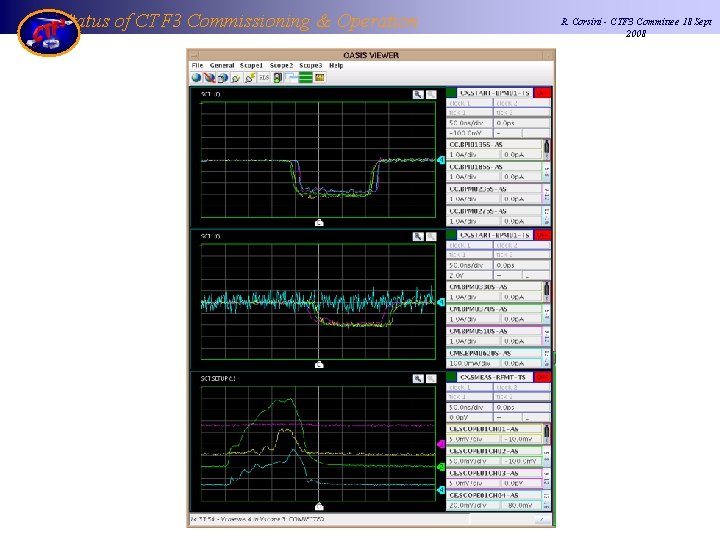Viewport: 720px width, 540px height.
Task: Click cyan channel 4 marker on bottom scope
Action: click(x=441, y=490)
